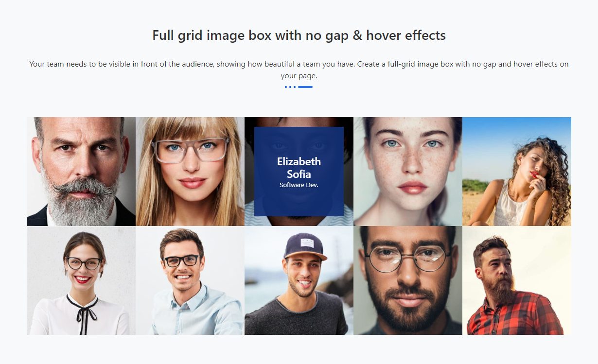Select the blonde woman with clear glasses
The width and height of the screenshot is (598, 364).
(x=190, y=172)
